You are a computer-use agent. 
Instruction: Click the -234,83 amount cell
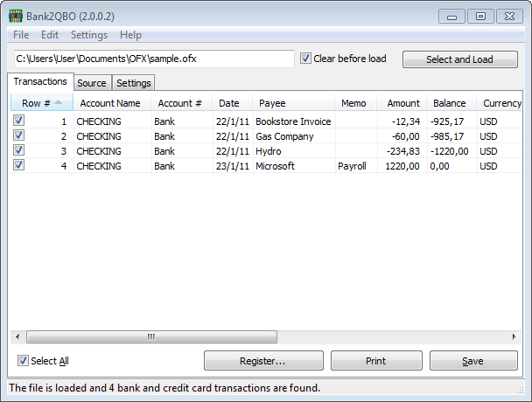[x=403, y=151]
